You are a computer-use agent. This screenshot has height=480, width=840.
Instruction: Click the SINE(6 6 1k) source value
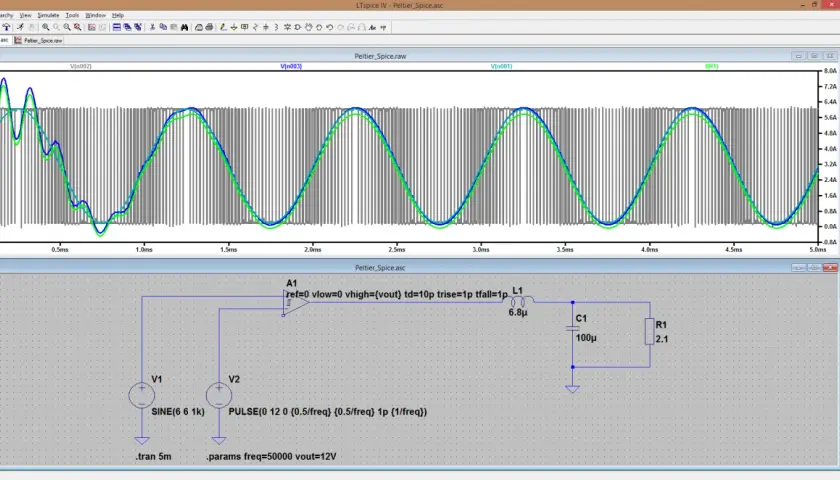coord(178,412)
